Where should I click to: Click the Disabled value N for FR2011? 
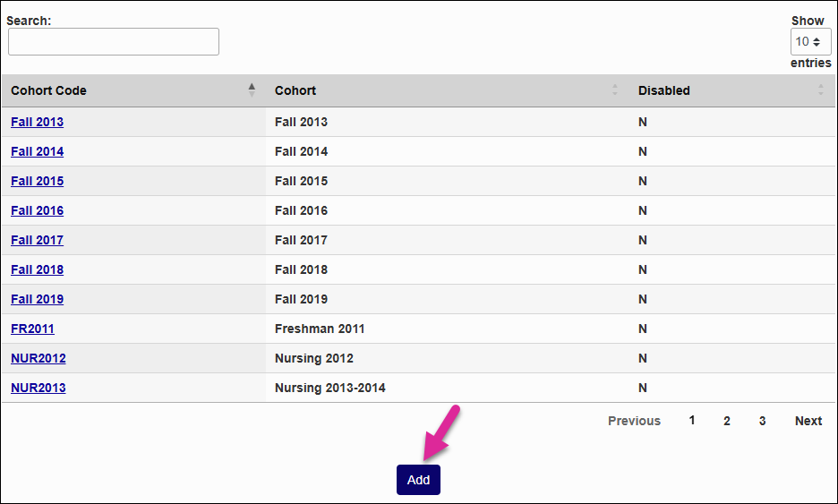click(x=643, y=329)
